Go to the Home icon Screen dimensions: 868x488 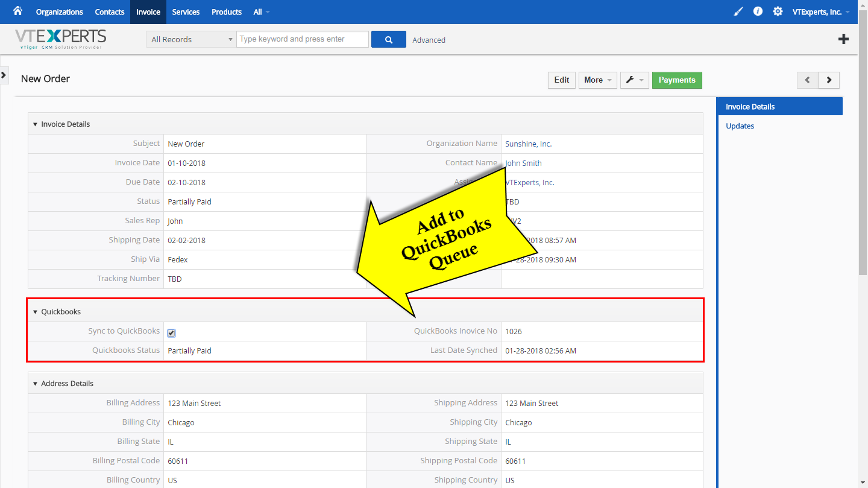click(x=17, y=11)
